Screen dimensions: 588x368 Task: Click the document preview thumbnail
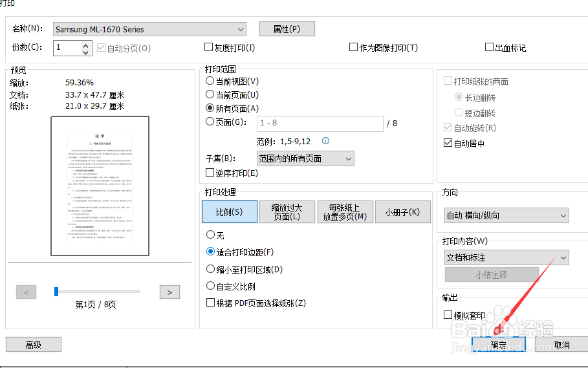pyautogui.click(x=100, y=186)
